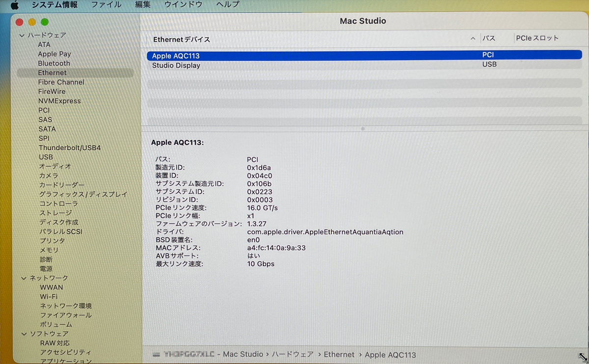This screenshot has height=364, width=589.
Task: Open the ウインドウ menu
Action: pyautogui.click(x=183, y=5)
